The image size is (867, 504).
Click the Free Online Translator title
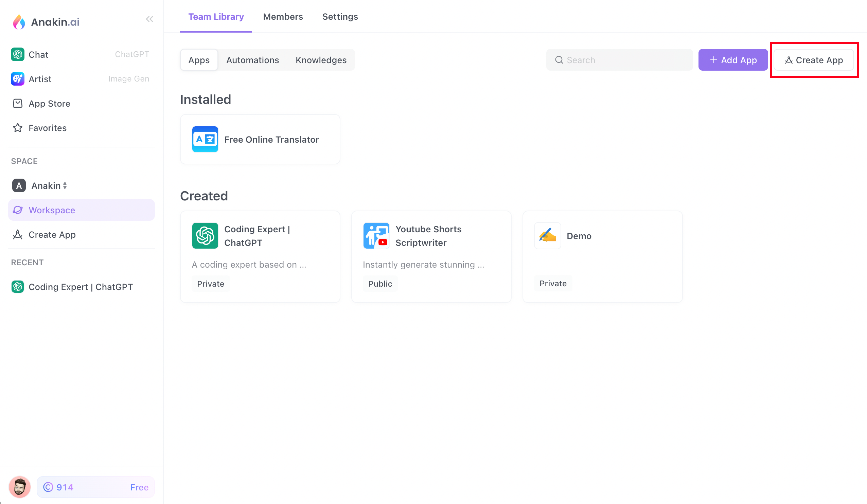[271, 139]
